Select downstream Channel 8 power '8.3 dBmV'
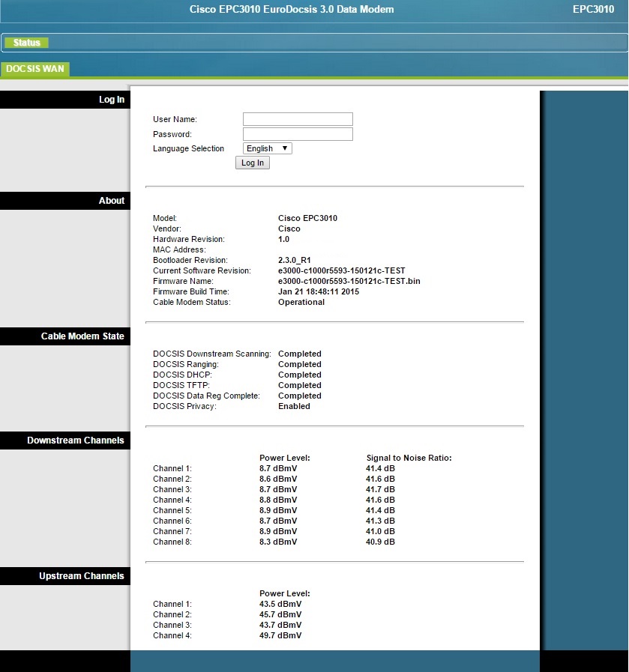 pos(278,542)
